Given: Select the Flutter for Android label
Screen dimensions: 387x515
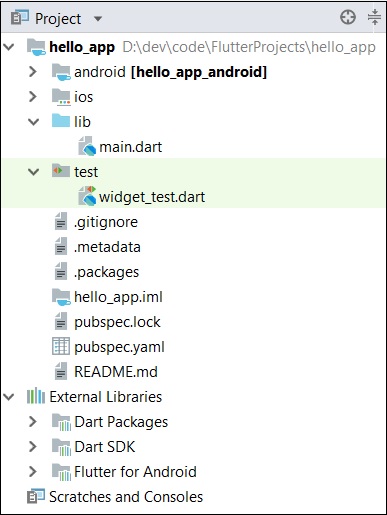Looking at the screenshot, I should point(135,472).
